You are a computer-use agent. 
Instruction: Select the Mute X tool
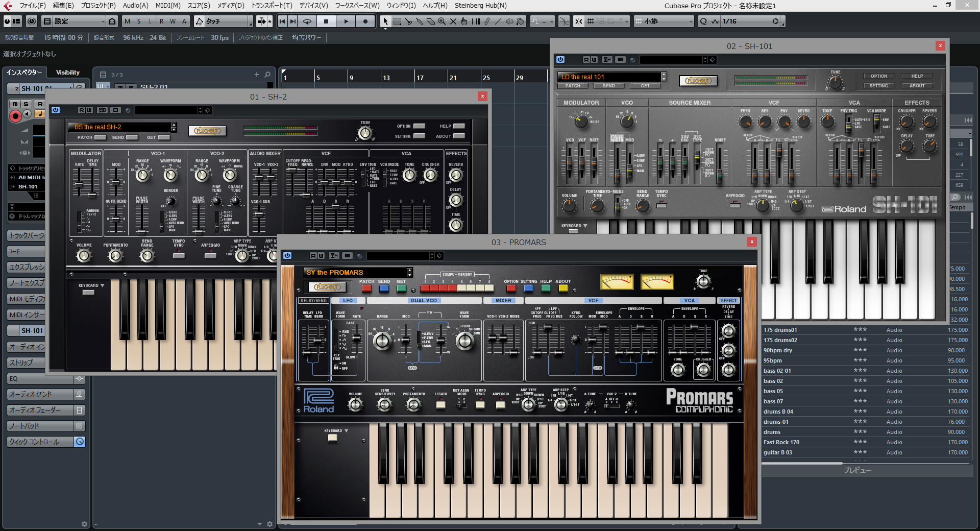[x=453, y=21]
